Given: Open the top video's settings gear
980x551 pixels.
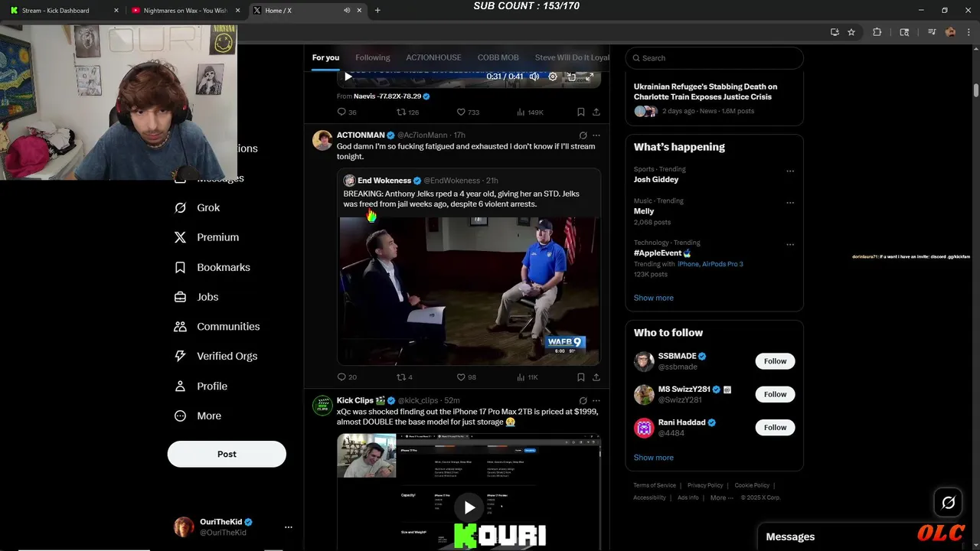Looking at the screenshot, I should click(552, 77).
